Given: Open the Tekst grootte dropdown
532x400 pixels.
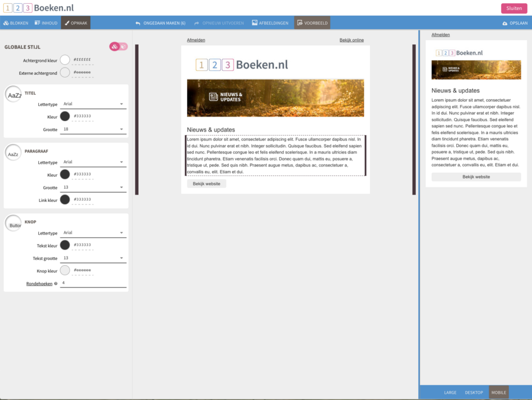Looking at the screenshot, I should coord(93,258).
